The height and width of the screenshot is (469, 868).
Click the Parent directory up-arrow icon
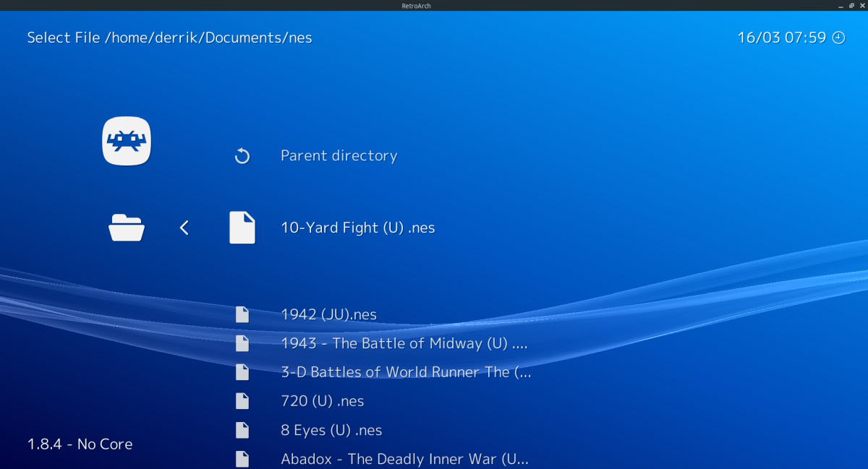[242, 155]
